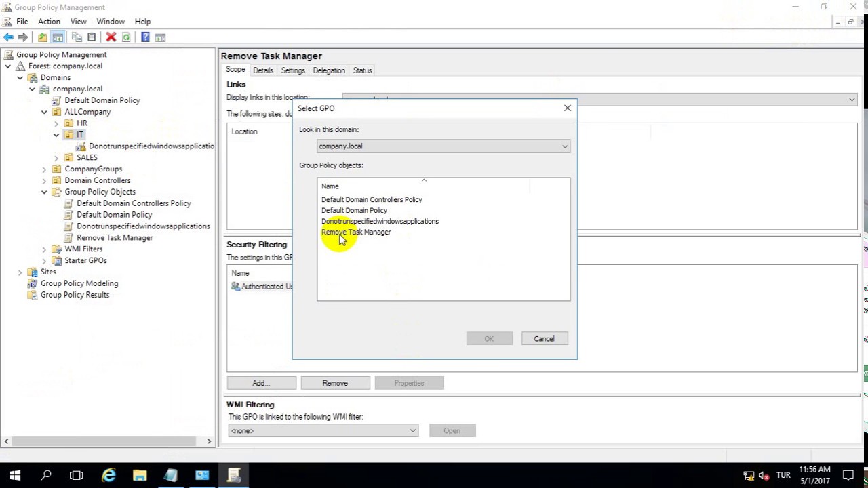Open File Explorer from the taskbar
This screenshot has width=868, height=488.
pyautogui.click(x=140, y=475)
